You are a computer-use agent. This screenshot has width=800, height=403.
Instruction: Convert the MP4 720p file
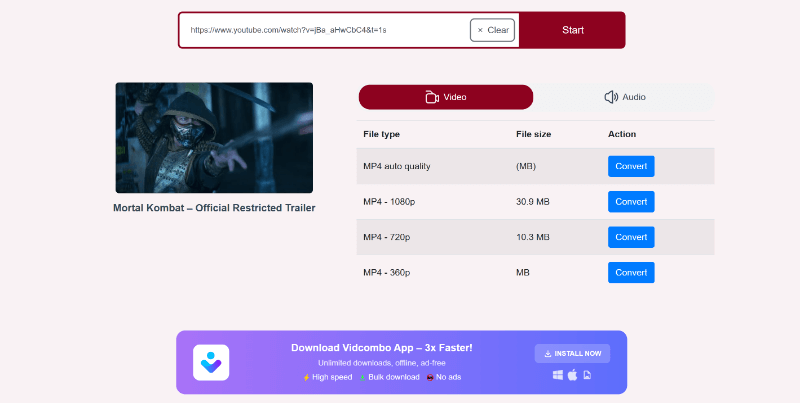pos(631,237)
